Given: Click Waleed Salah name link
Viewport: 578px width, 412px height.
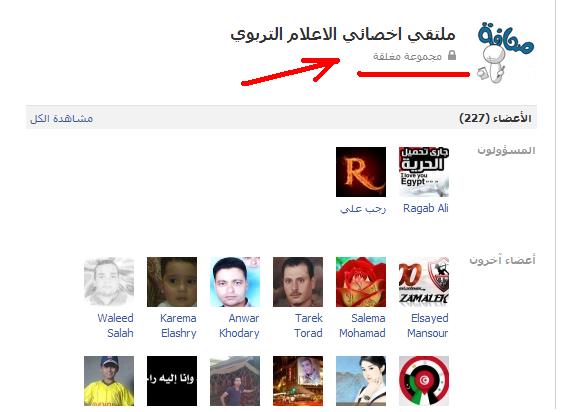Looking at the screenshot, I should click(x=115, y=325).
